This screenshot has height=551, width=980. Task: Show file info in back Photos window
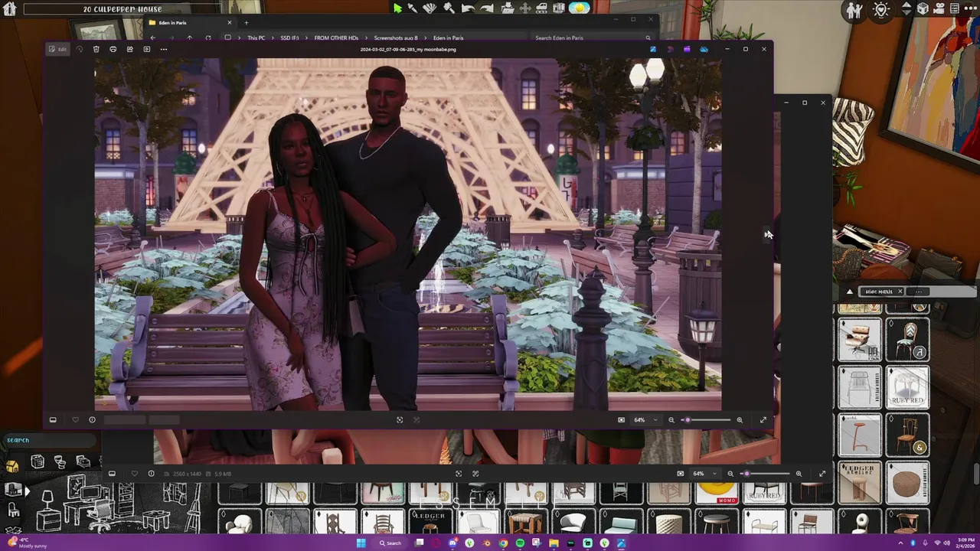151,474
